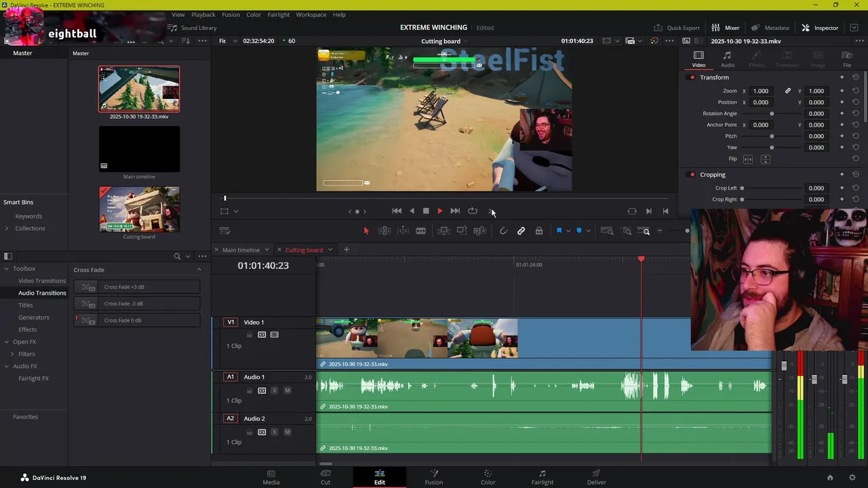Add a new timeline tab with plus
This screenshot has height=488, width=868.
346,250
